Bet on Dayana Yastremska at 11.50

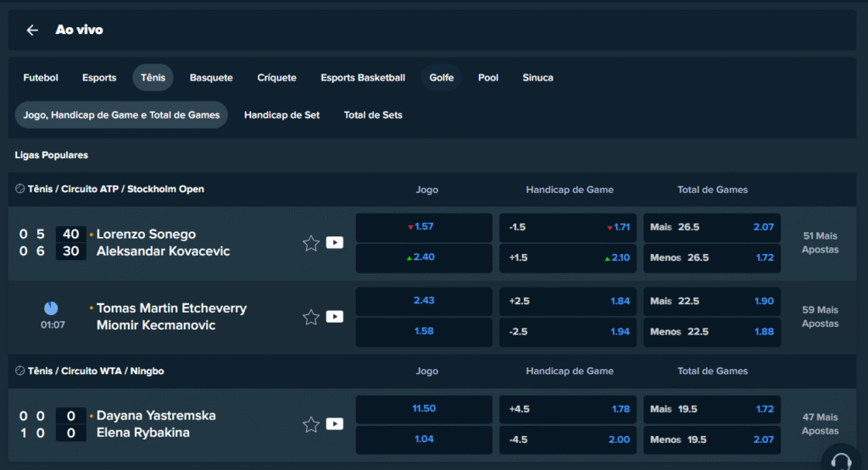click(x=424, y=409)
